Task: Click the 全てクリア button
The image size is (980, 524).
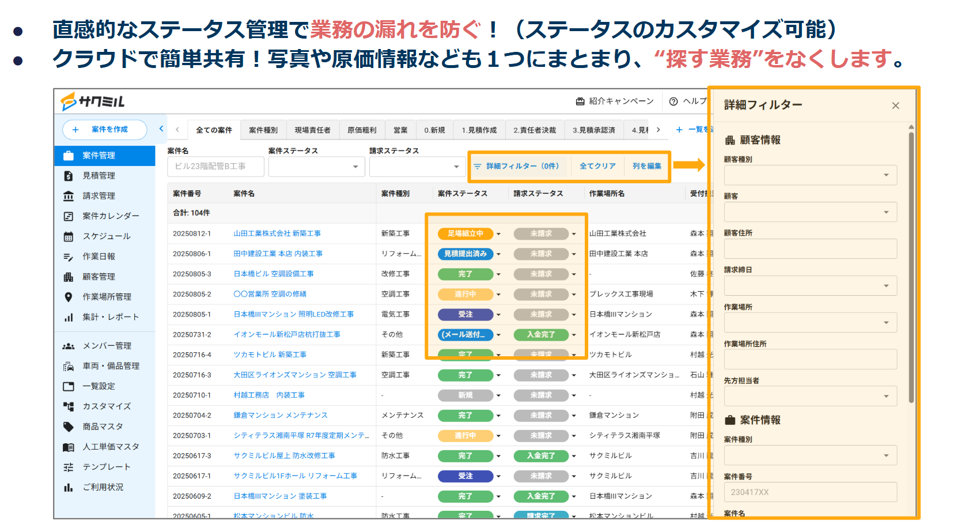Action: (597, 166)
